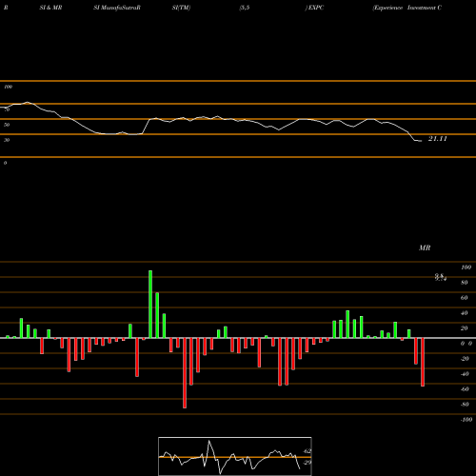
Task: Click the RSI axis label 30
Action: pyautogui.click(x=7, y=140)
